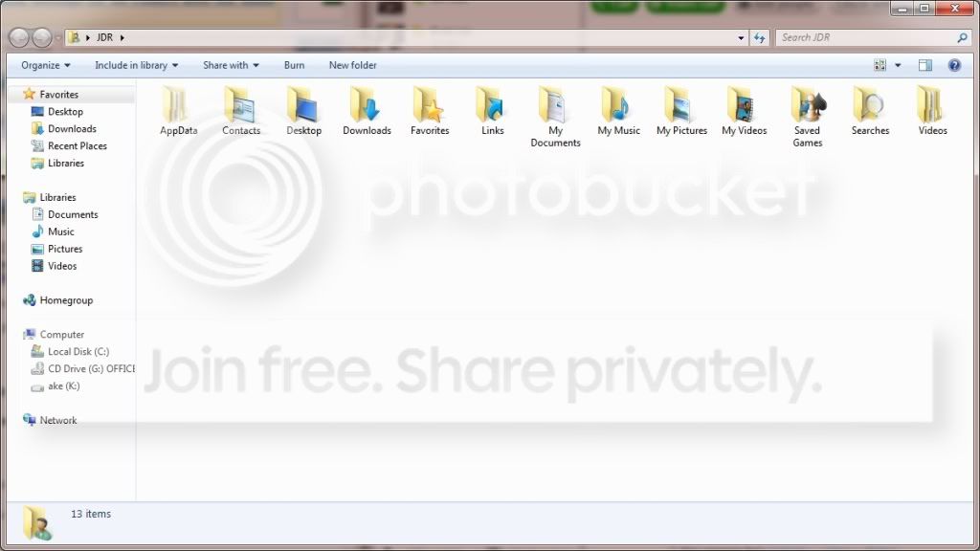Click the Forward navigation button
The image size is (980, 551).
(x=42, y=37)
